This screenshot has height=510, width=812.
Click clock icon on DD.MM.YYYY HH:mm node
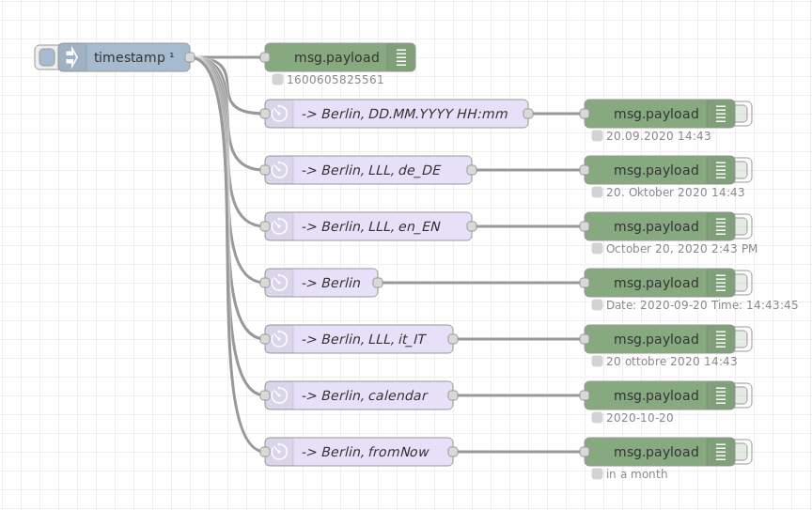coord(279,114)
